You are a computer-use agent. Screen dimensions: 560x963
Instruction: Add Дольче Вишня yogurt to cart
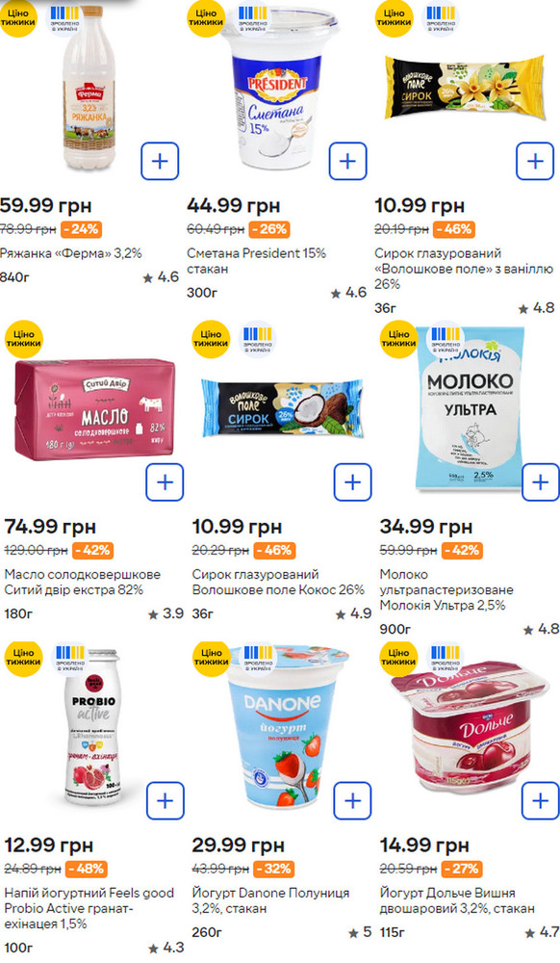(x=541, y=801)
